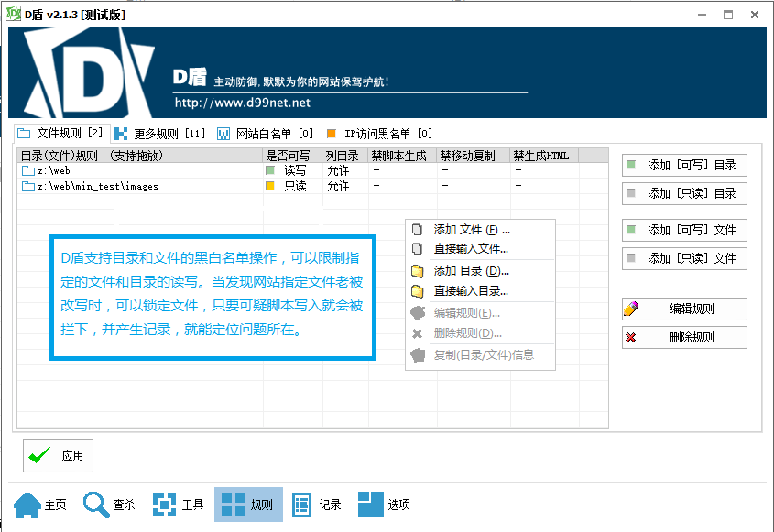Open 选项 options in bottom navigation
The image size is (774, 532).
[x=384, y=505]
